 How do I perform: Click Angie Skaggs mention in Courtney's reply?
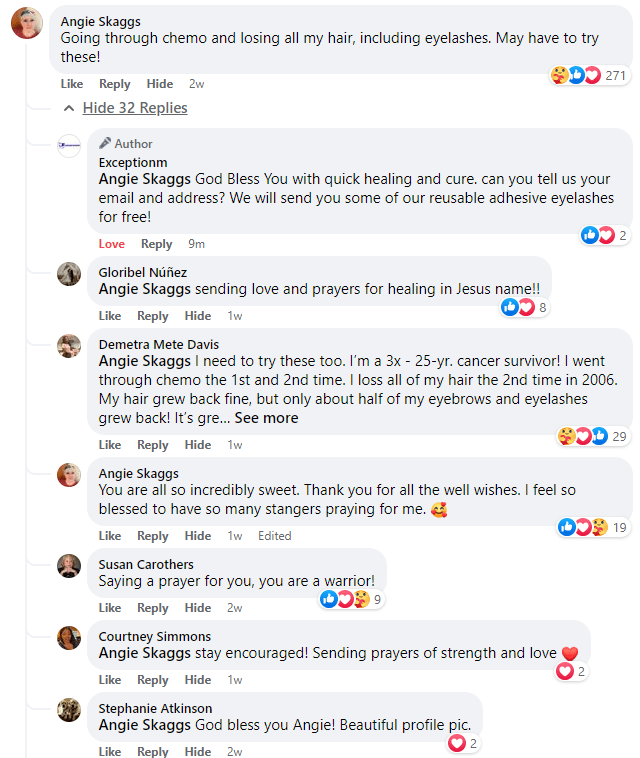coord(145,653)
